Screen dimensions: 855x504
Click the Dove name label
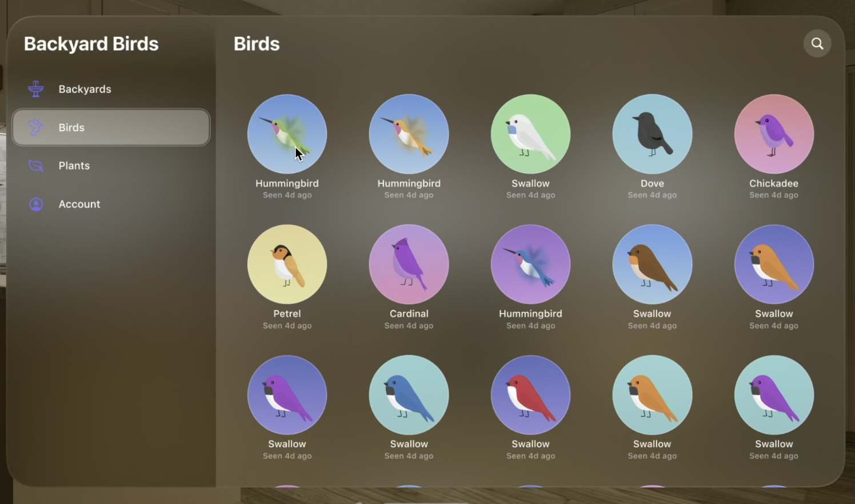[652, 183]
